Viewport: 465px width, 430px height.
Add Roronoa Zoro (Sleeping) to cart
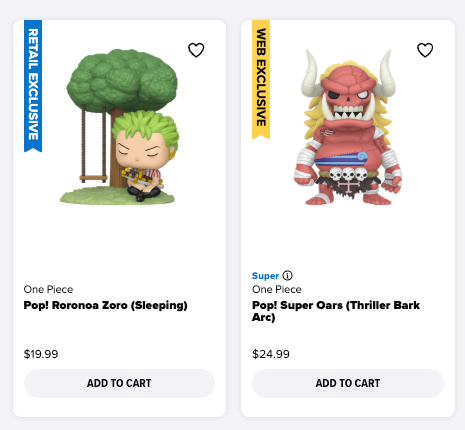click(x=119, y=383)
